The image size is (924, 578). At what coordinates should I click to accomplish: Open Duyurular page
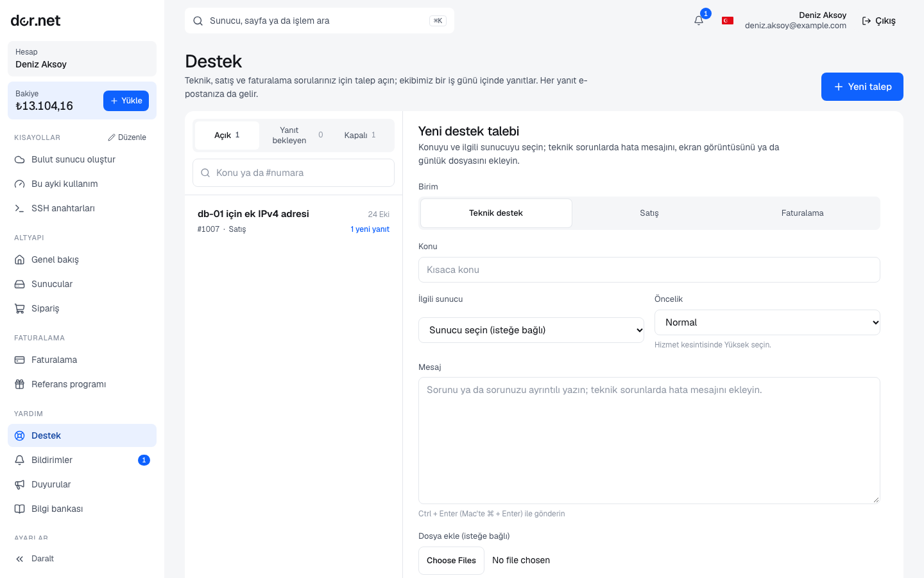pyautogui.click(x=82, y=484)
